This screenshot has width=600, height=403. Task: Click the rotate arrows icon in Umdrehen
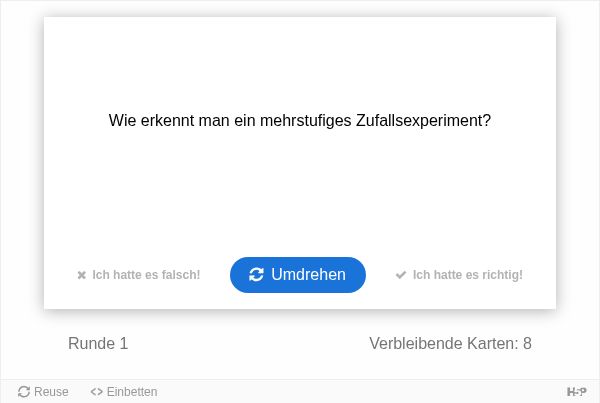pyautogui.click(x=256, y=274)
